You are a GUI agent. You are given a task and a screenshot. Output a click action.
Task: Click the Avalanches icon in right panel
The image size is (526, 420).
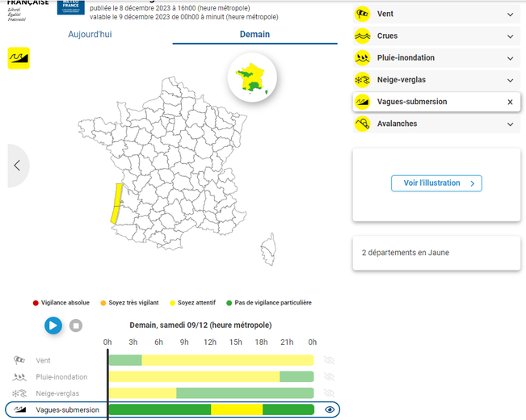click(363, 124)
